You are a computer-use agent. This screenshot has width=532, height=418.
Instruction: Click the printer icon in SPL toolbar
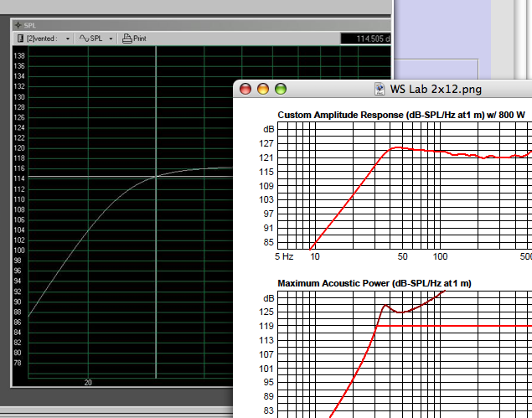click(127, 39)
